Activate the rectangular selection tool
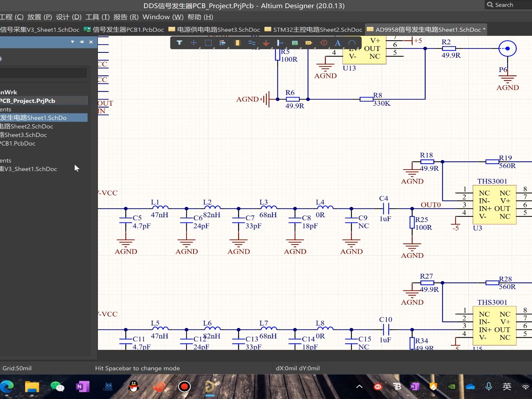The height and width of the screenshot is (399, 532). tap(208, 43)
